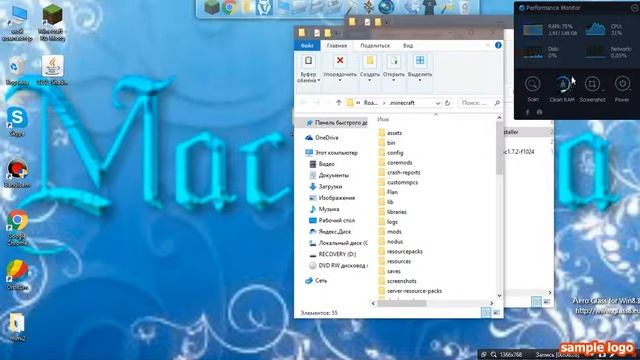Switch to large icons view in Explorer status bar
This screenshot has height=360, width=640.
tap(496, 313)
